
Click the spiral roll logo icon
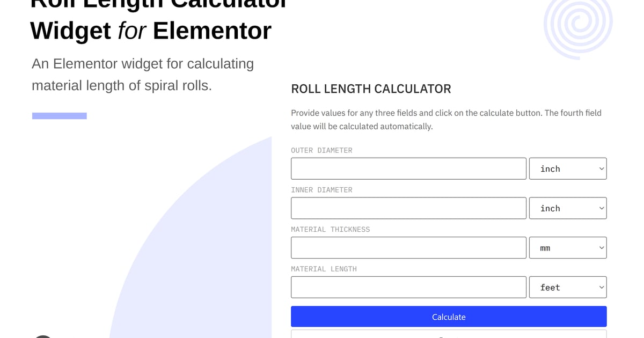click(x=578, y=26)
